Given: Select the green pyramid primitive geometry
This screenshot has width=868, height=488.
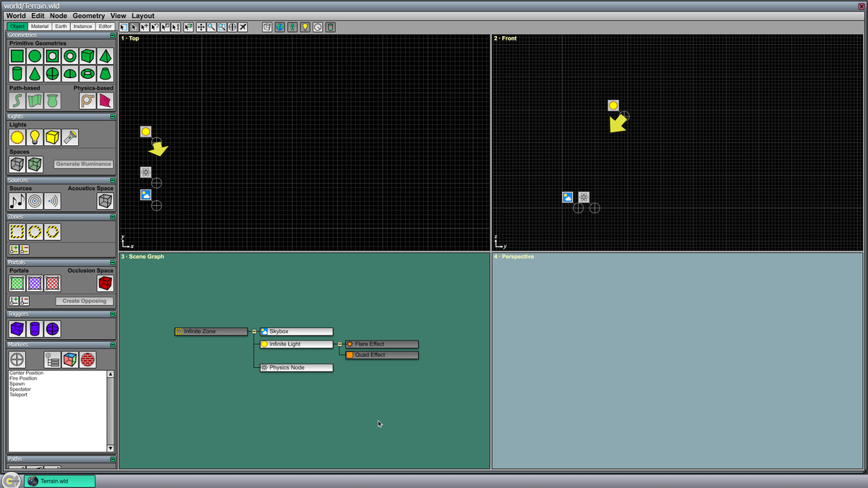Looking at the screenshot, I should (105, 56).
